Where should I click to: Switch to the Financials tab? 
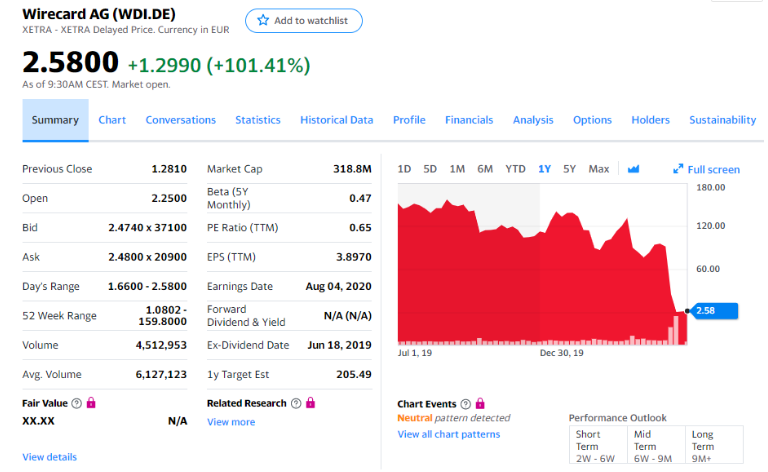point(469,120)
